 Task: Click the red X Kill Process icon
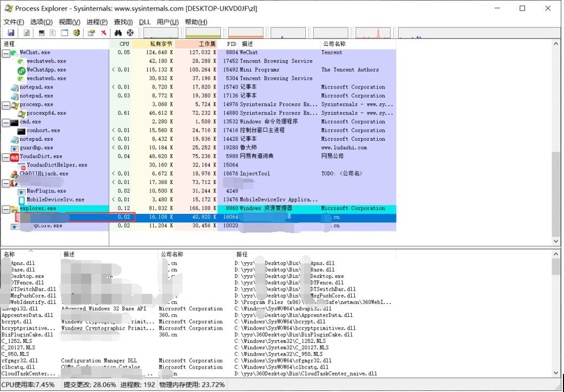click(x=104, y=33)
